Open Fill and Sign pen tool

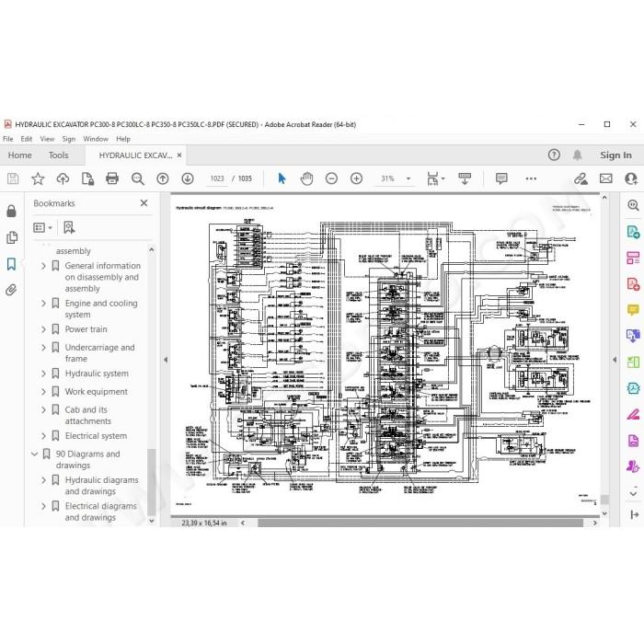coord(633,414)
